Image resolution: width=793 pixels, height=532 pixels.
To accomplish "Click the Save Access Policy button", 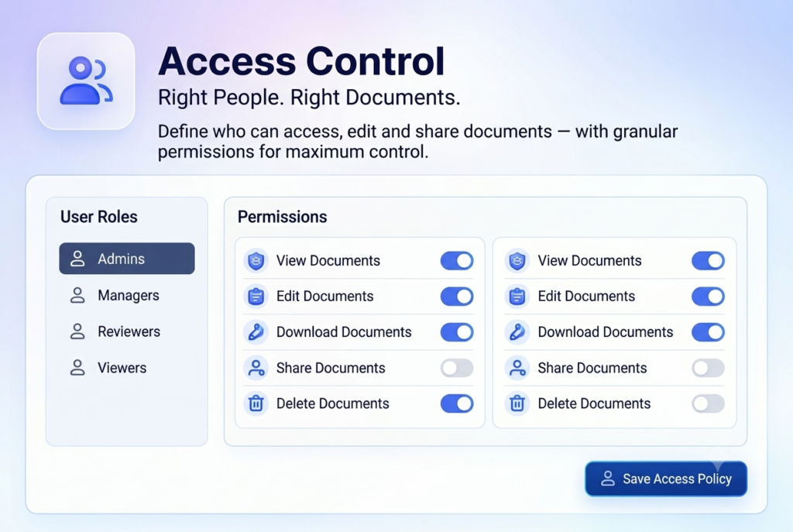I will pos(666,479).
